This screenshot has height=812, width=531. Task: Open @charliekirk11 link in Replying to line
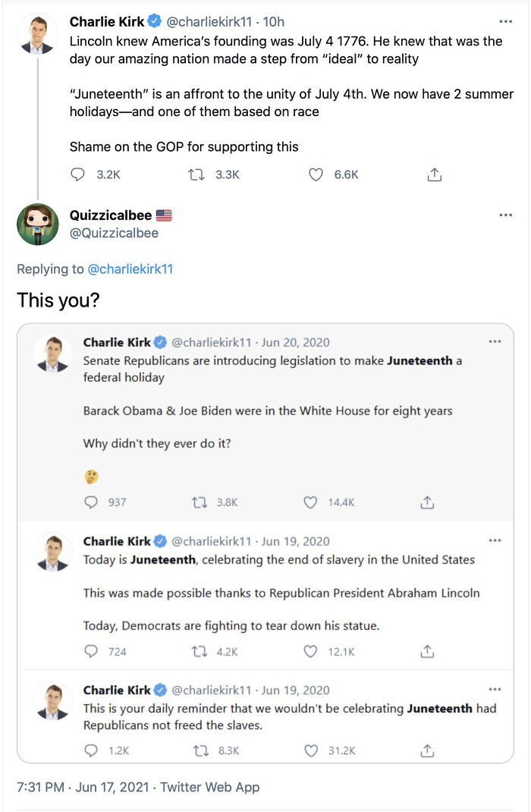pyautogui.click(x=130, y=269)
